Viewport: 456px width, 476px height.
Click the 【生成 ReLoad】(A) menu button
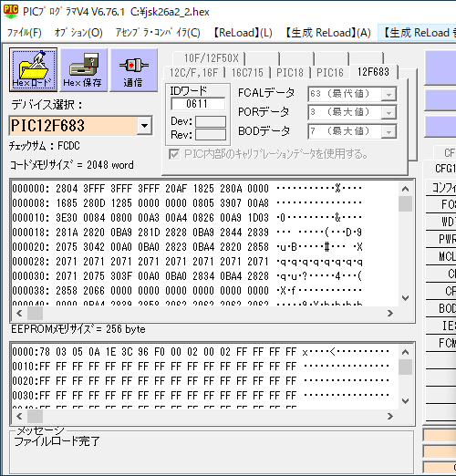(x=328, y=33)
